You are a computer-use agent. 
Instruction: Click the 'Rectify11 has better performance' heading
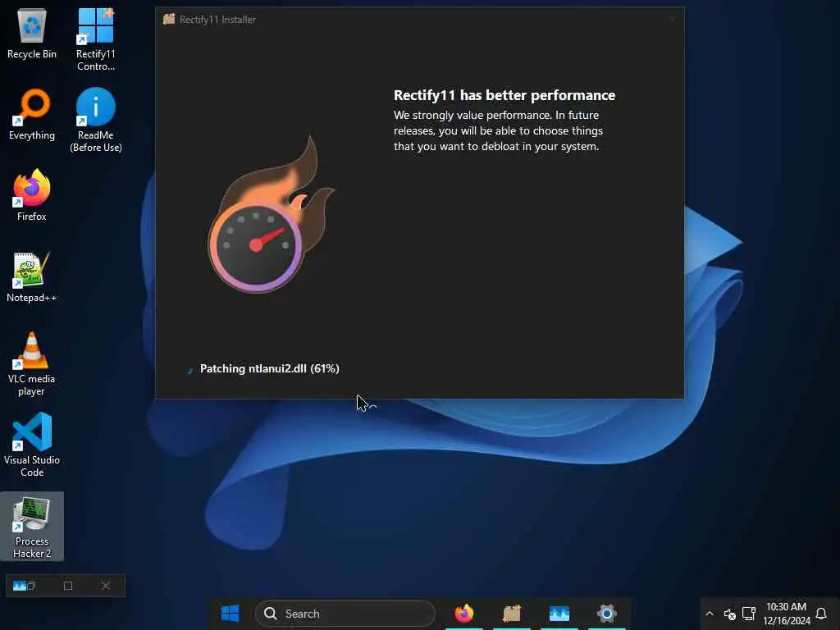(x=504, y=95)
